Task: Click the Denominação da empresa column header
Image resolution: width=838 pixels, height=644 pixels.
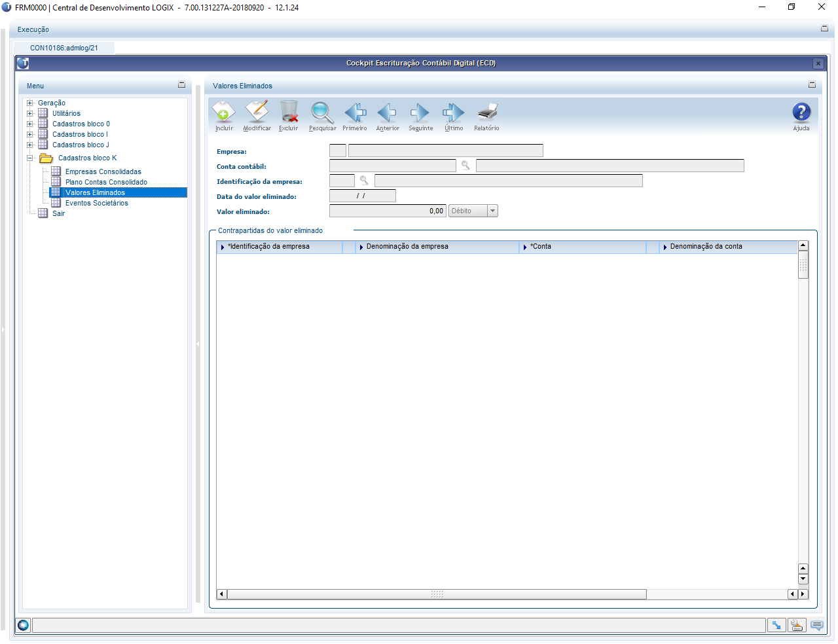Action: [437, 247]
